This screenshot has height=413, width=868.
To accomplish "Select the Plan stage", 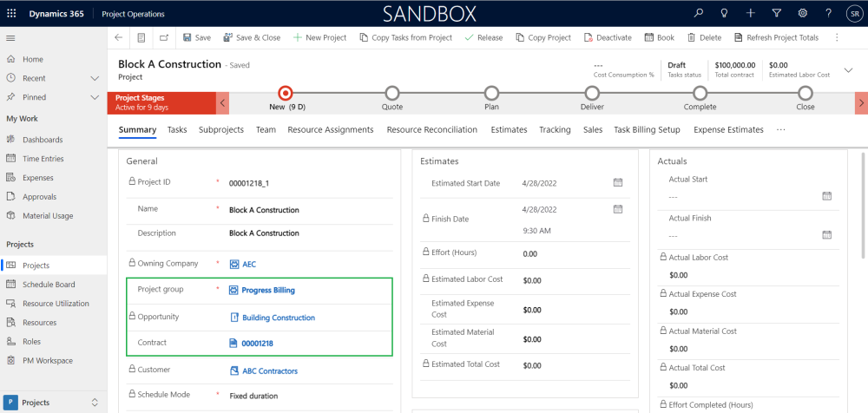I will pos(491,93).
